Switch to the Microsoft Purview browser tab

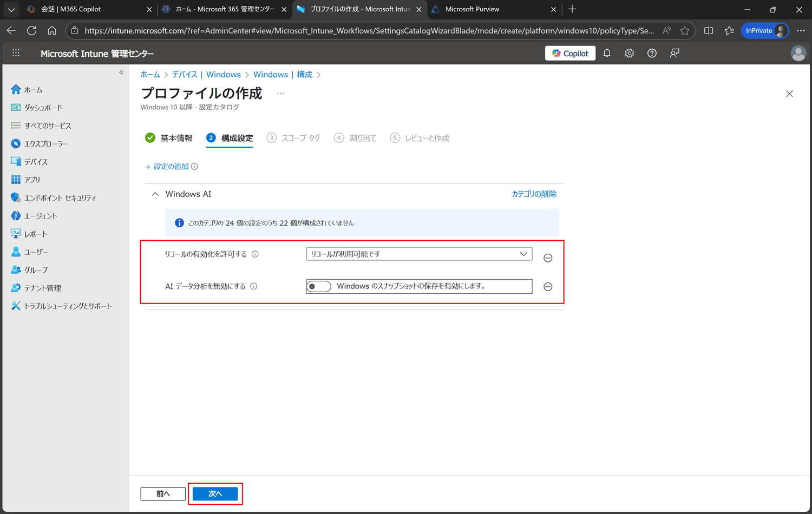(x=493, y=9)
